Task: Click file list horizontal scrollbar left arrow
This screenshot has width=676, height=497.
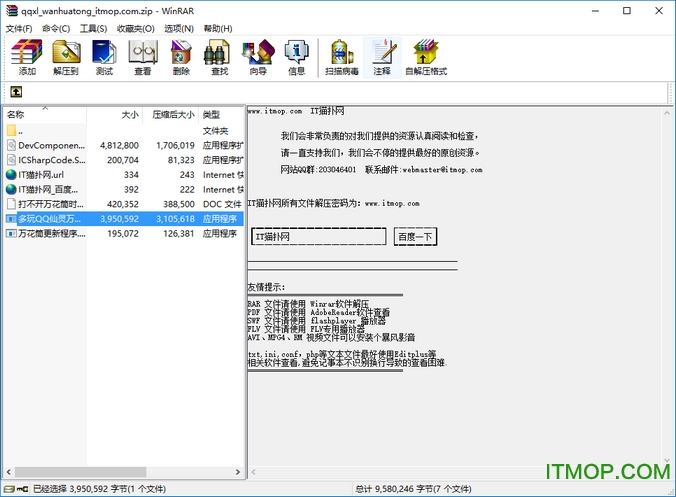Action: tap(9, 472)
